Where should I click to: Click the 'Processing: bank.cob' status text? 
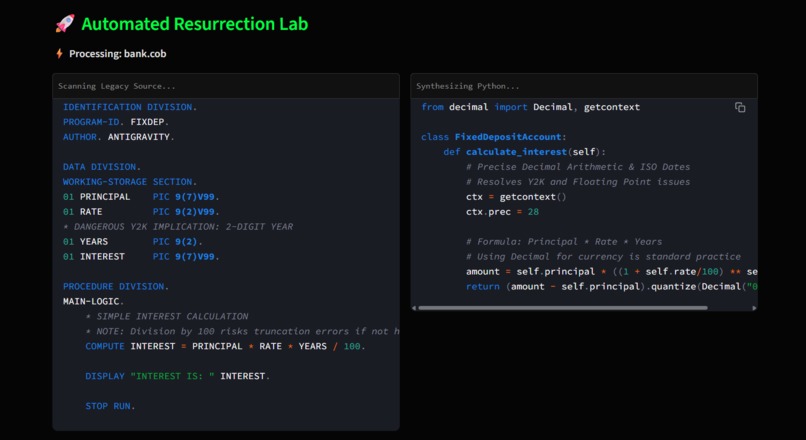point(118,53)
